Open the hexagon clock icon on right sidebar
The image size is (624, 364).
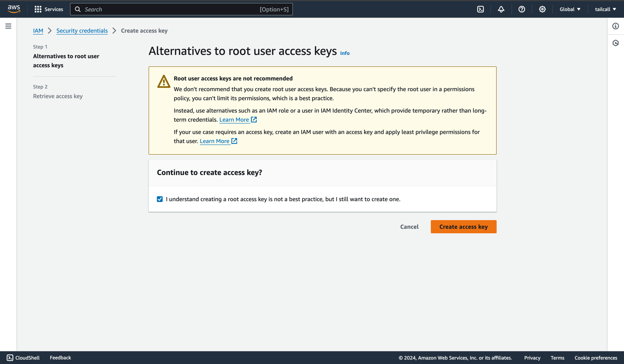coord(615,43)
